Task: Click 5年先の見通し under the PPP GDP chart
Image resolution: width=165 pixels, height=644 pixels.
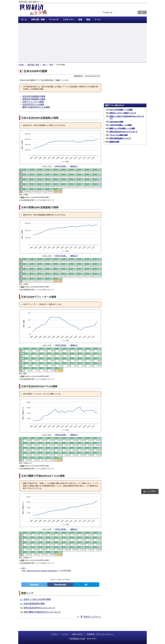Action: 61,529
